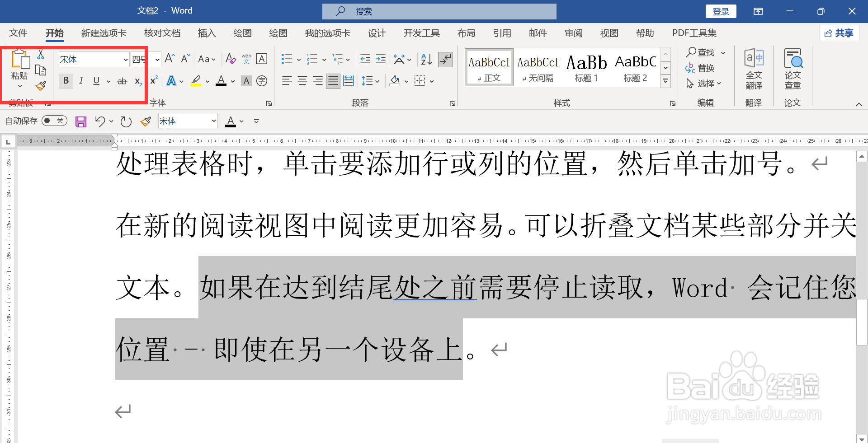Switch to the 设计 (Design) tab

point(377,33)
